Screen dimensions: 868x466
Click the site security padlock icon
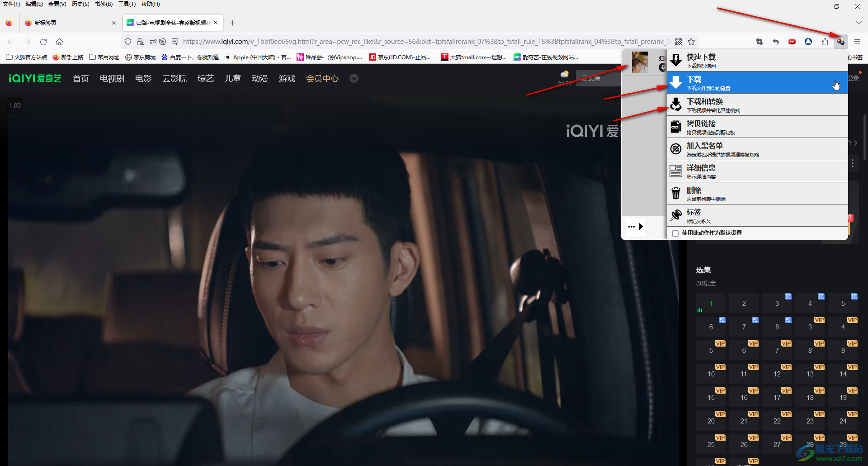140,42
